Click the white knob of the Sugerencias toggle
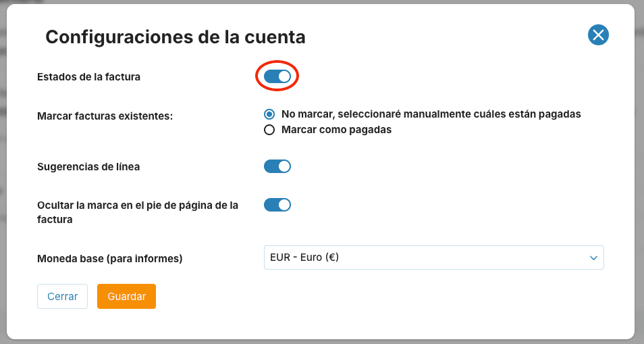 coord(284,166)
